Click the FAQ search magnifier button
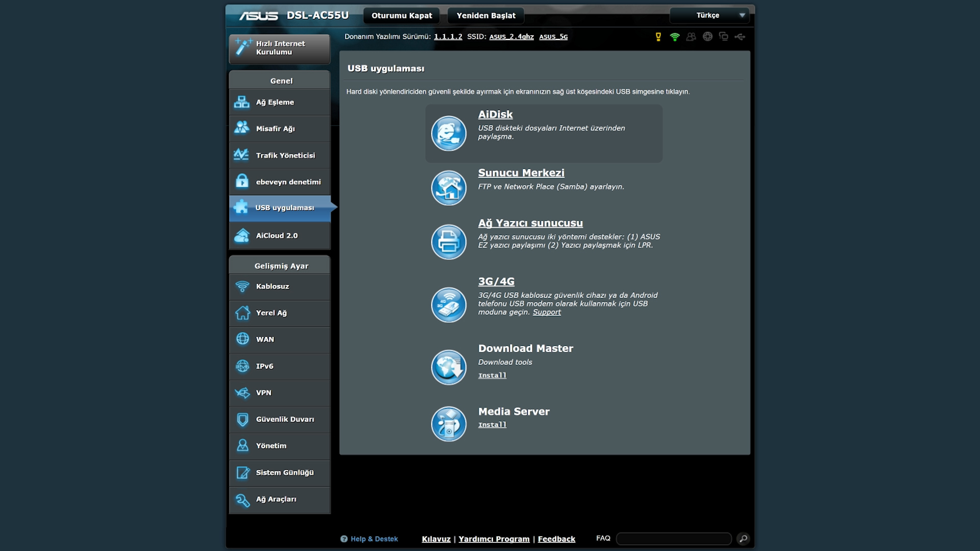This screenshot has height=551, width=980. pos(743,539)
